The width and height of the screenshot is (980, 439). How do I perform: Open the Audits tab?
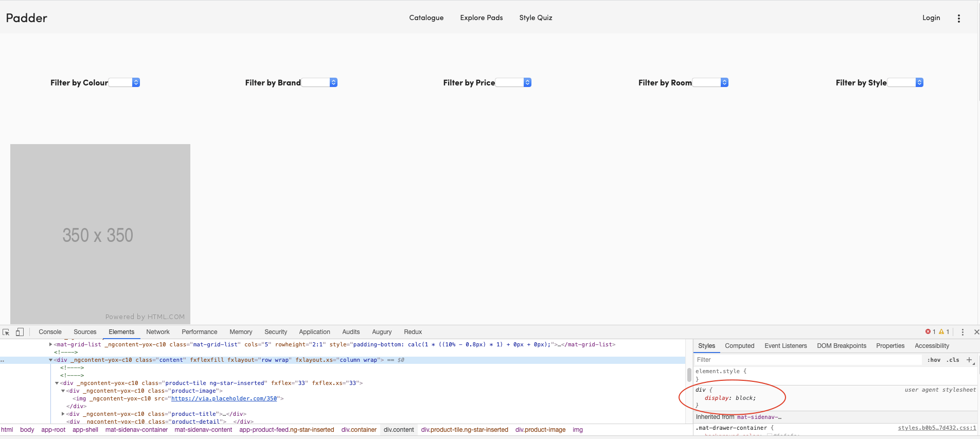[x=351, y=332]
